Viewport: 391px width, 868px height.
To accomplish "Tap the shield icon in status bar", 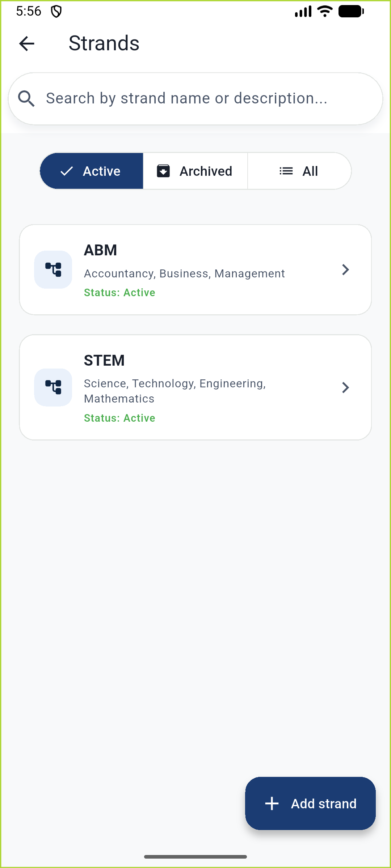I will (56, 12).
